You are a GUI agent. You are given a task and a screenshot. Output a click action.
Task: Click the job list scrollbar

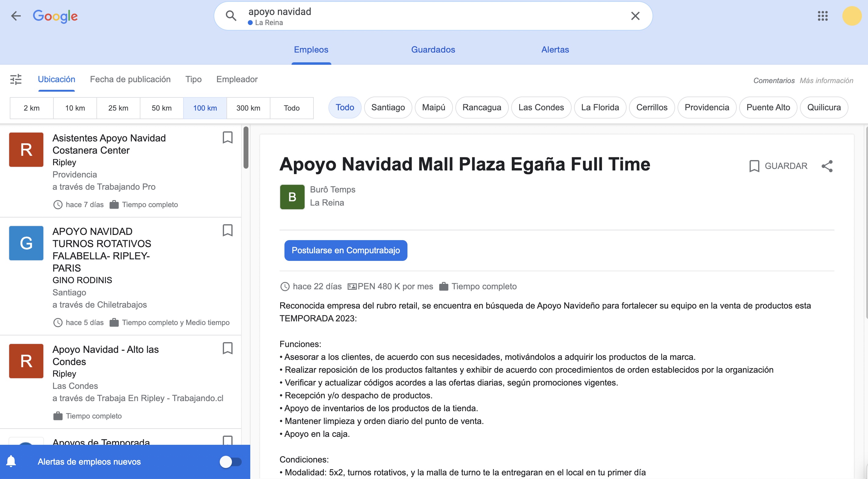click(x=246, y=148)
